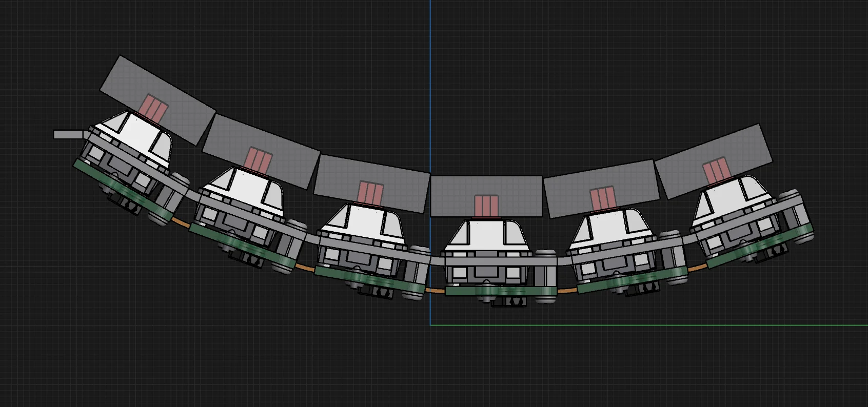Select the level keycap right of blue axis
Screen dimensions: 868x407
[486, 196]
